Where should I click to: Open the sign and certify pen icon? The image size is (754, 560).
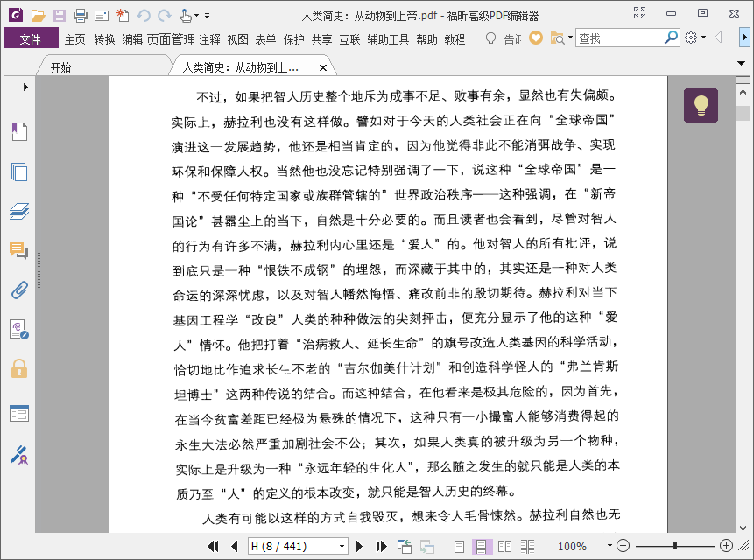click(x=19, y=455)
